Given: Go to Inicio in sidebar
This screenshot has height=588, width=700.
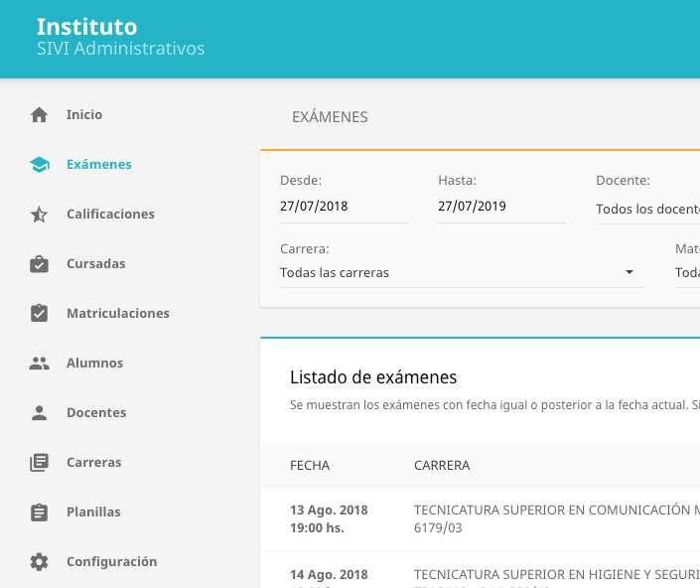Looking at the screenshot, I should point(84,115).
